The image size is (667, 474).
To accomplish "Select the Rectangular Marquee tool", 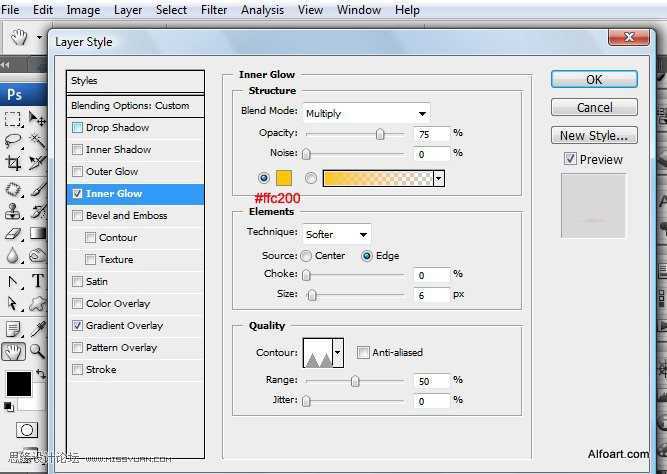I will [x=13, y=119].
